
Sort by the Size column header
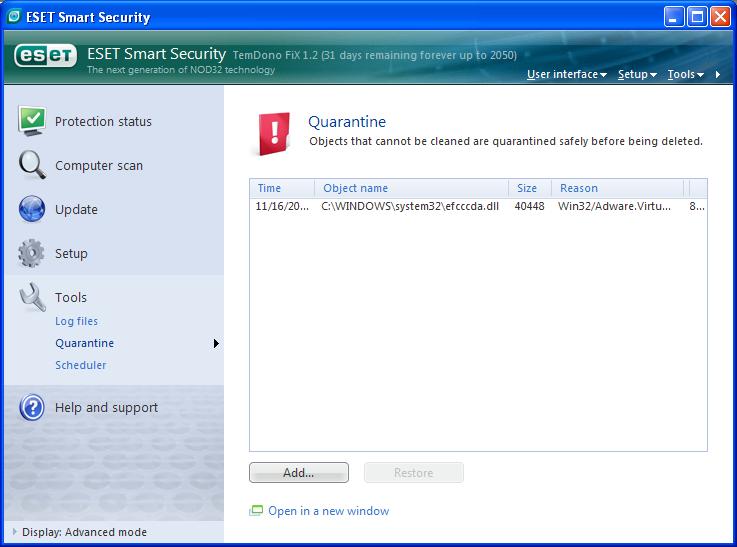coord(530,188)
